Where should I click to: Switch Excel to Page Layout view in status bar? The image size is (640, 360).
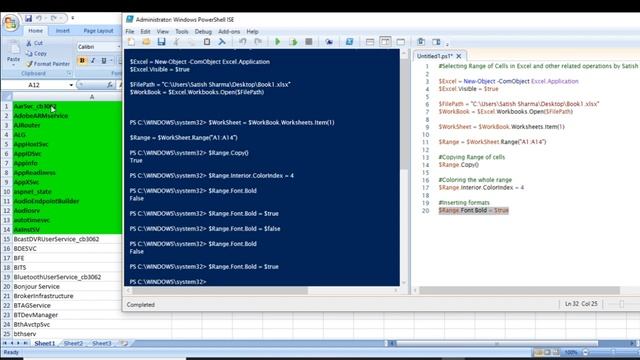click(547, 352)
